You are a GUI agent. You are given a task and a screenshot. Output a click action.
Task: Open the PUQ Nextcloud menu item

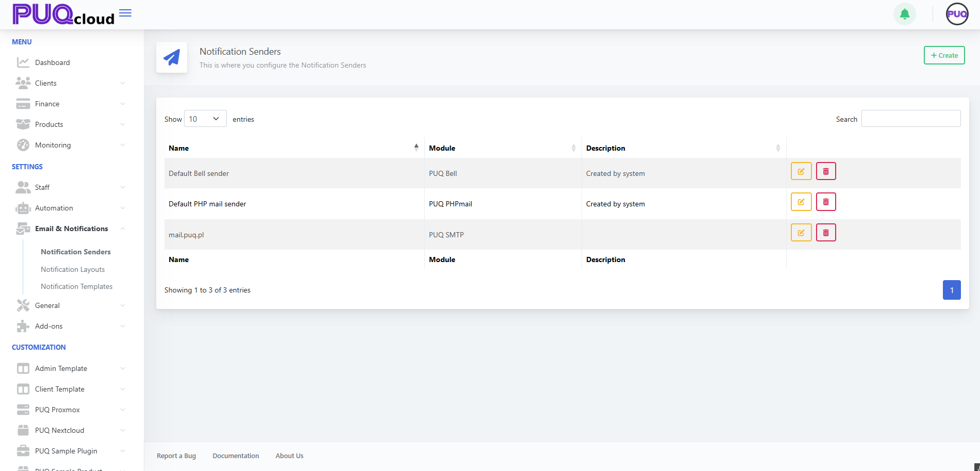click(x=60, y=430)
